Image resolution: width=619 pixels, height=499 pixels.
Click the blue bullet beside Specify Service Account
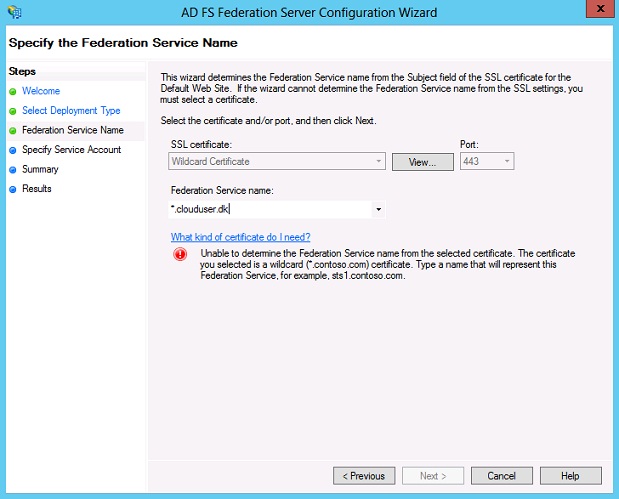click(x=13, y=150)
